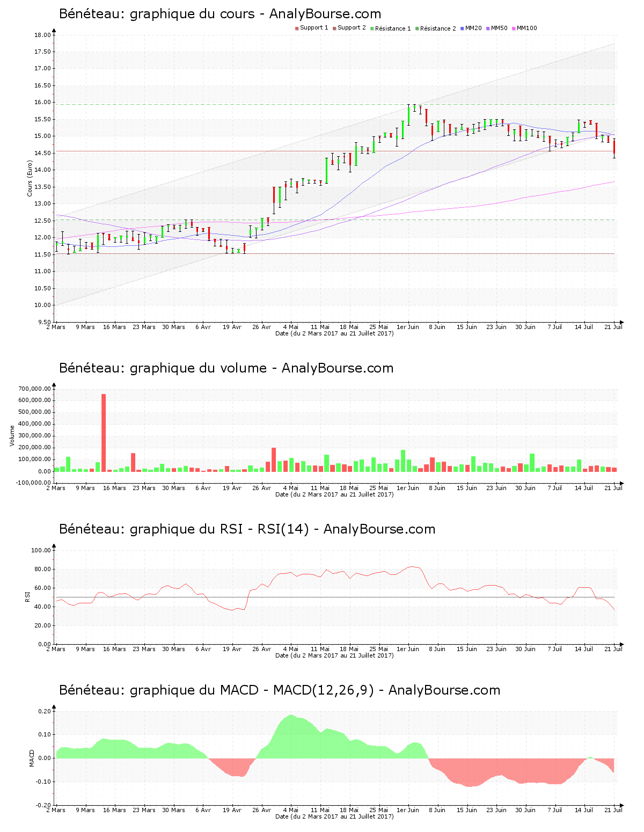
Task: Click '1er Juin' date under price chart
Action: pyautogui.click(x=408, y=327)
